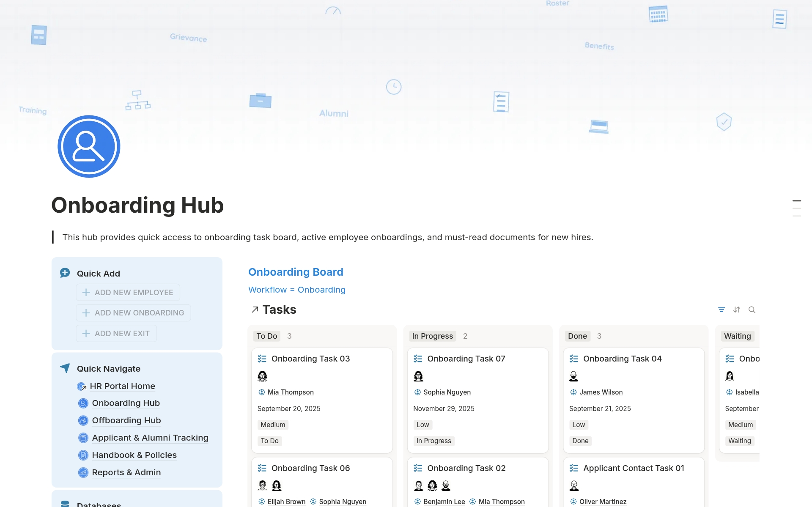
Task: Click the November 29, 2025 date
Action: [444, 408]
